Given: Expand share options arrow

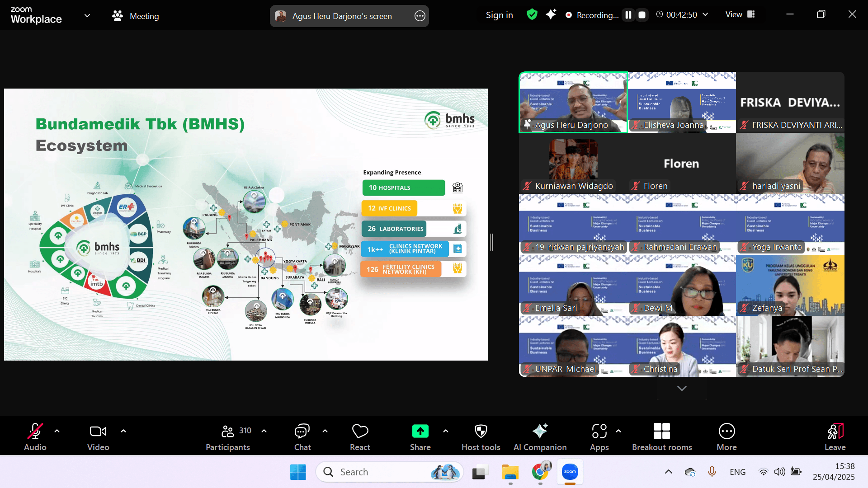Looking at the screenshot, I should (446, 431).
